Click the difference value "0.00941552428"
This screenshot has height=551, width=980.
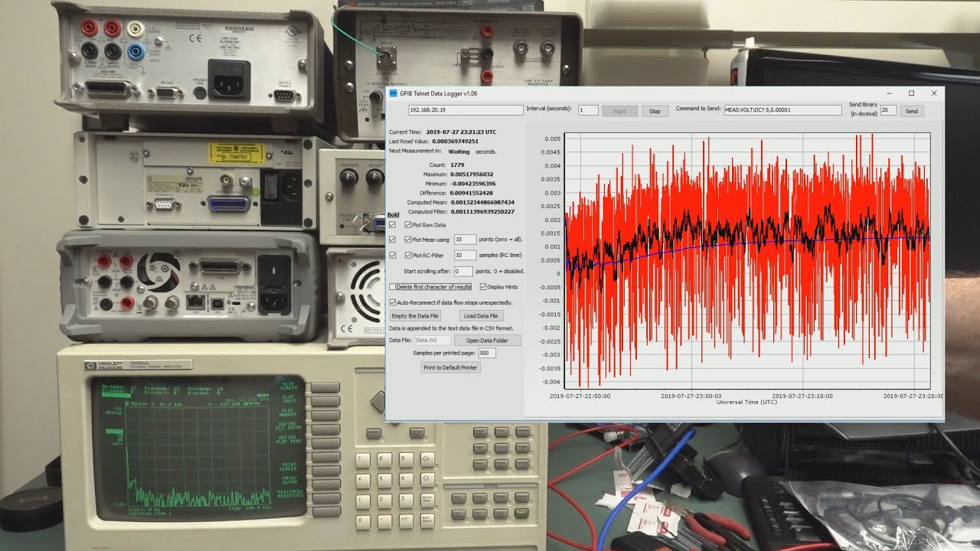pos(473,193)
